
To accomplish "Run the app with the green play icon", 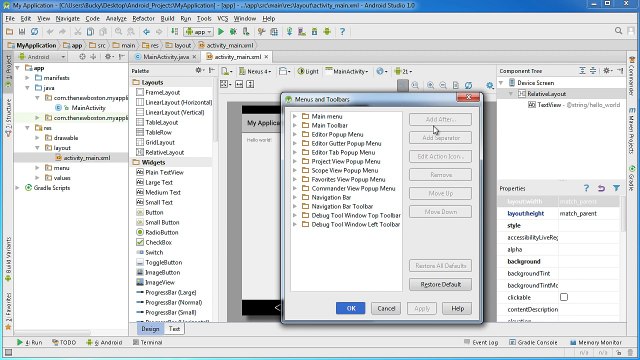I will pos(221,31).
